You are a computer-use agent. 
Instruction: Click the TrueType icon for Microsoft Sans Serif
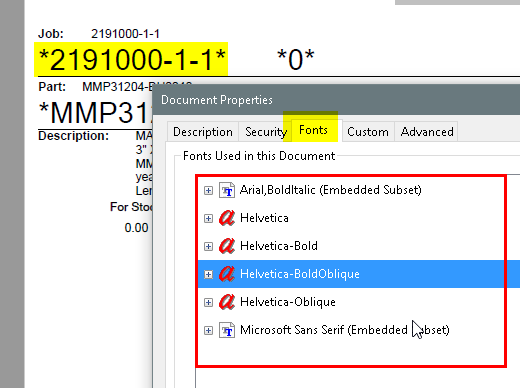[227, 330]
